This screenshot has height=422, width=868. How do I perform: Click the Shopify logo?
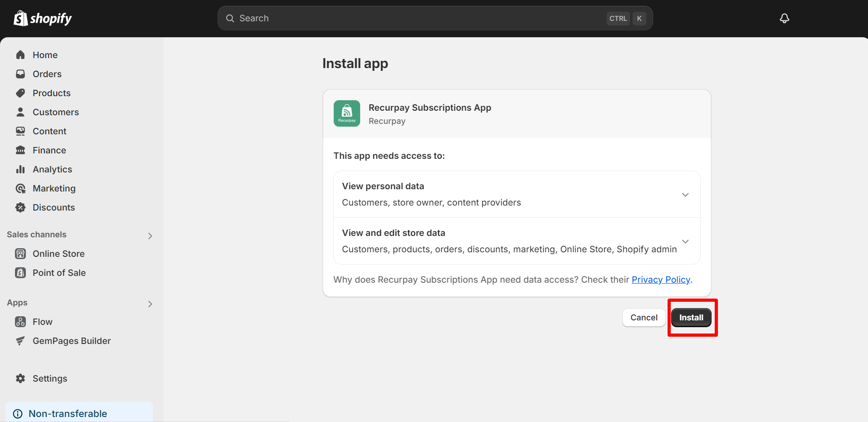pyautogui.click(x=42, y=18)
